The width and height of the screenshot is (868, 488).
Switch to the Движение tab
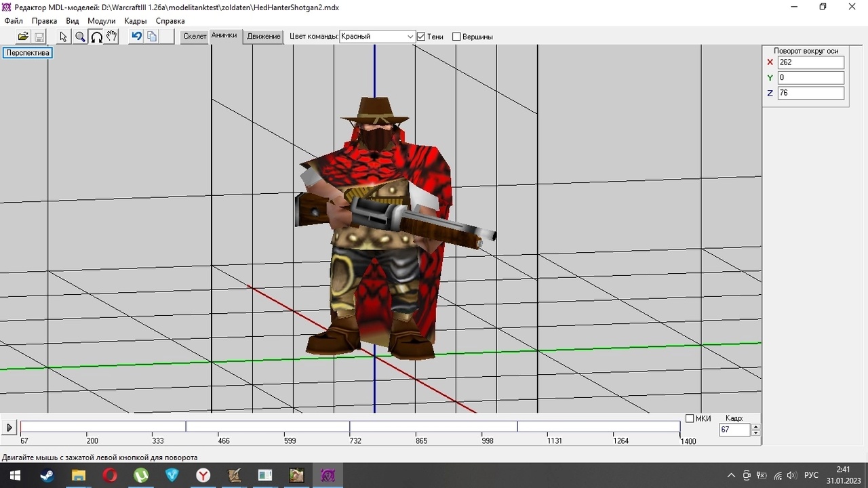tap(264, 37)
